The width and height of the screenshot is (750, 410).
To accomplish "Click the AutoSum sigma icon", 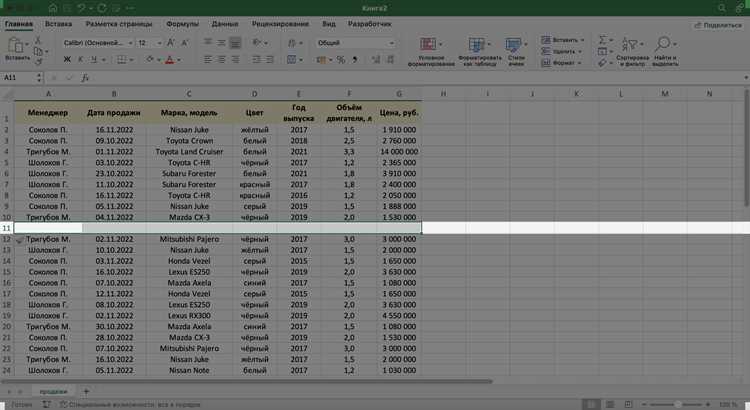I will tap(603, 39).
